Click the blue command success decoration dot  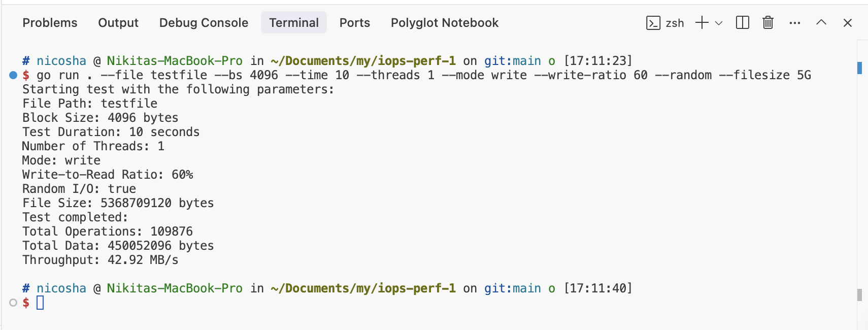click(x=13, y=75)
